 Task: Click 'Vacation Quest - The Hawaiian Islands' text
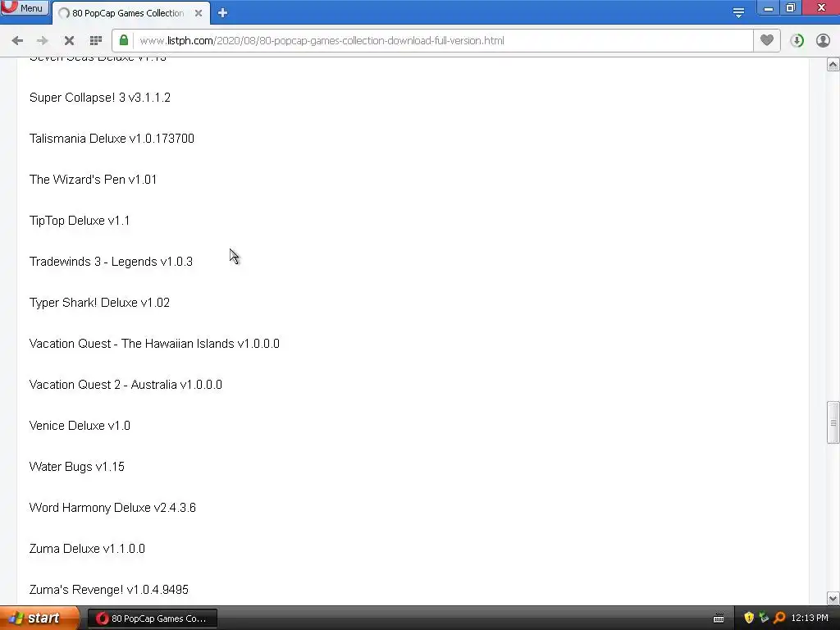(132, 344)
